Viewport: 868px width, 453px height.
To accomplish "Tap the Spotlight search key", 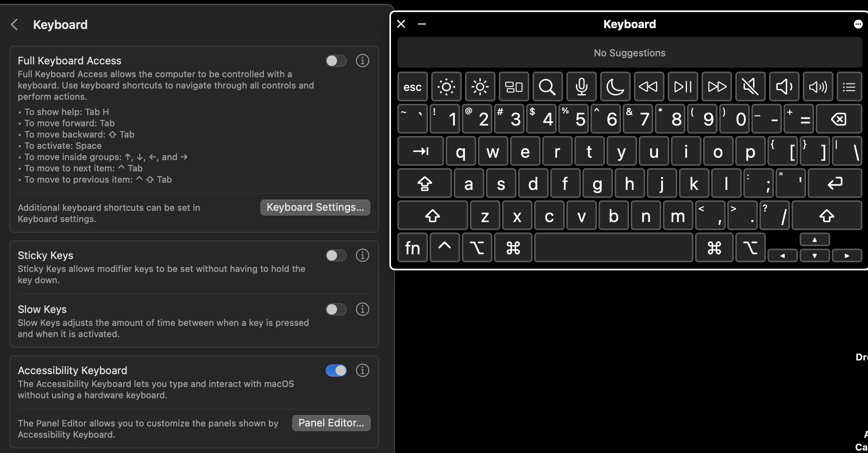I will pyautogui.click(x=547, y=86).
